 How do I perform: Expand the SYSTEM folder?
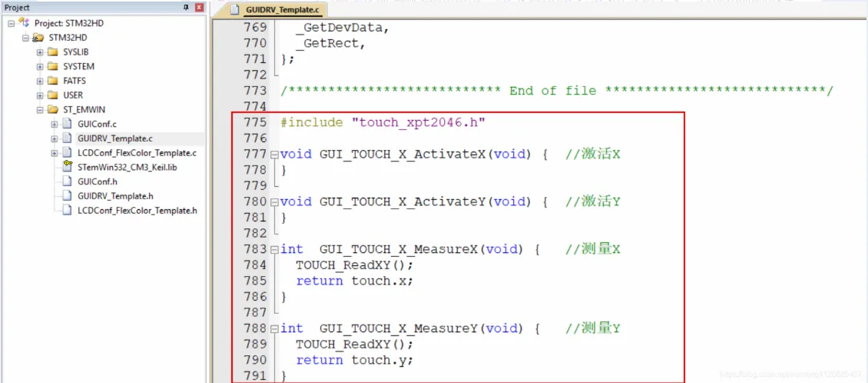(40, 66)
